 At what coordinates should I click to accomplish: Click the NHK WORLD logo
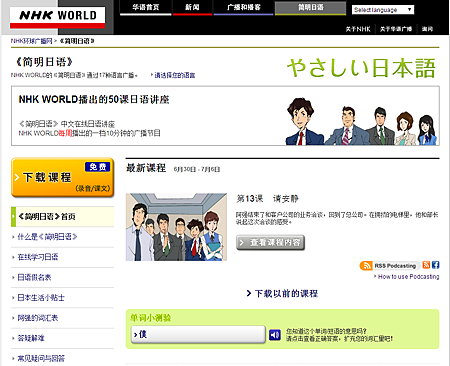[x=57, y=18]
